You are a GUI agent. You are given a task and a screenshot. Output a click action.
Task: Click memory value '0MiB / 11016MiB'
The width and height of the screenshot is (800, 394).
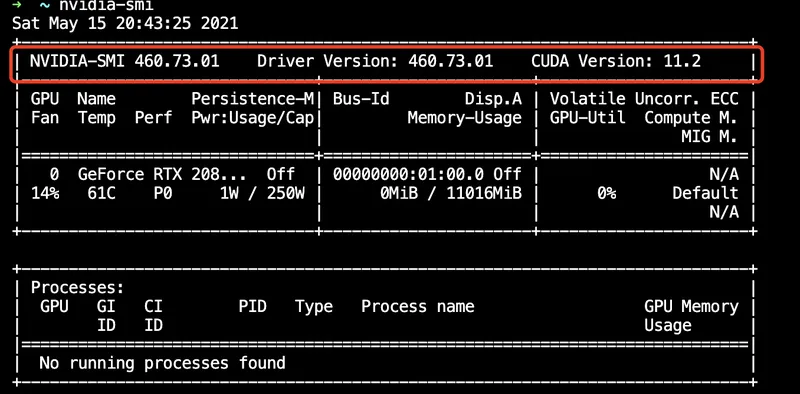point(451,193)
